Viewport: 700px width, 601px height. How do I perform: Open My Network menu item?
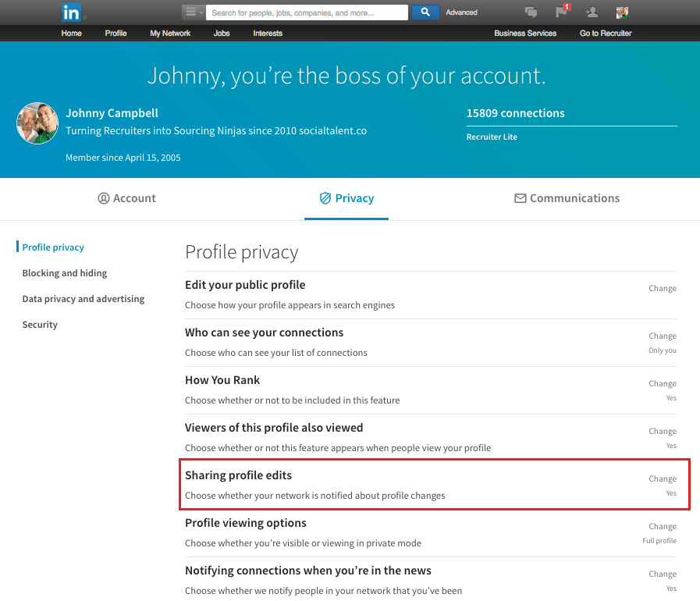170,33
